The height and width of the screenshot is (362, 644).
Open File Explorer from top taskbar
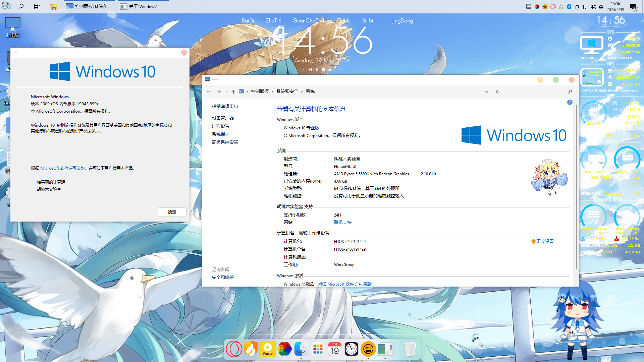click(54, 6)
